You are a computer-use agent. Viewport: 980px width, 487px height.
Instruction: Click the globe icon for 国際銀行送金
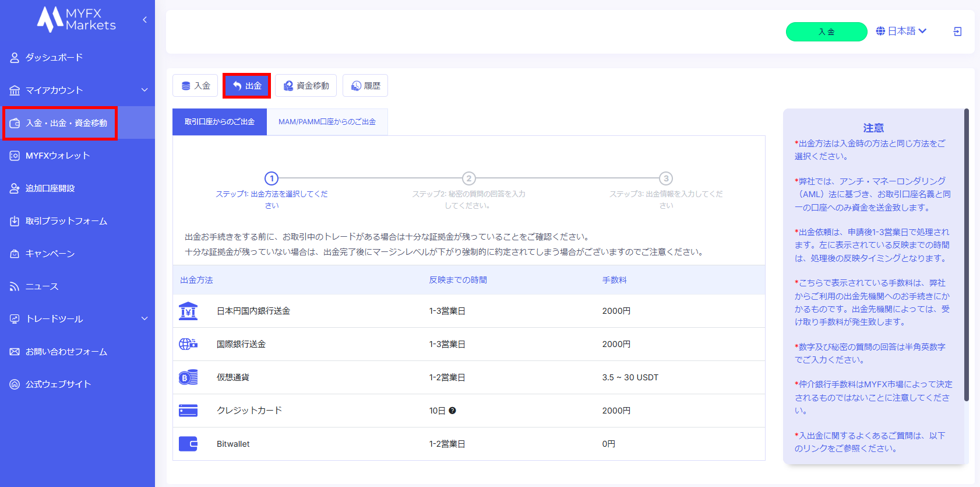coord(188,344)
